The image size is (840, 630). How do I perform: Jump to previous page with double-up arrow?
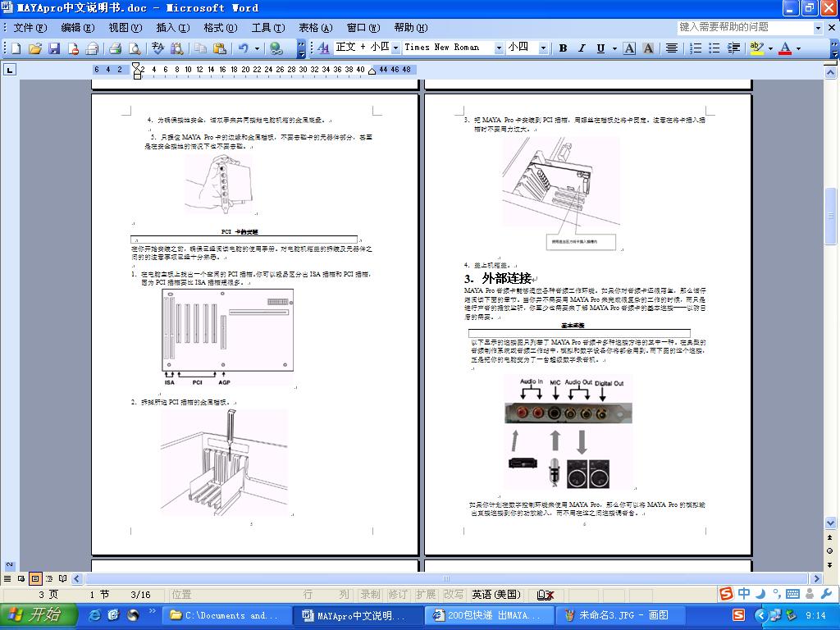[830, 536]
